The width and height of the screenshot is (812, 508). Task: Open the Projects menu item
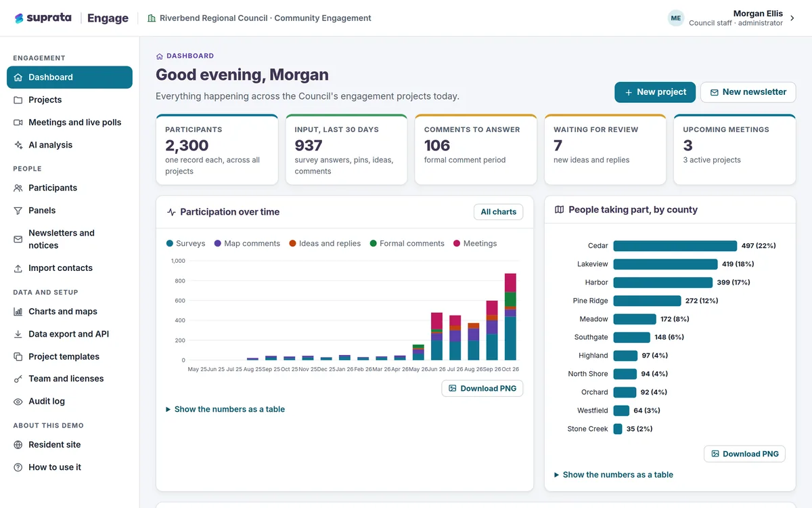coord(70,100)
